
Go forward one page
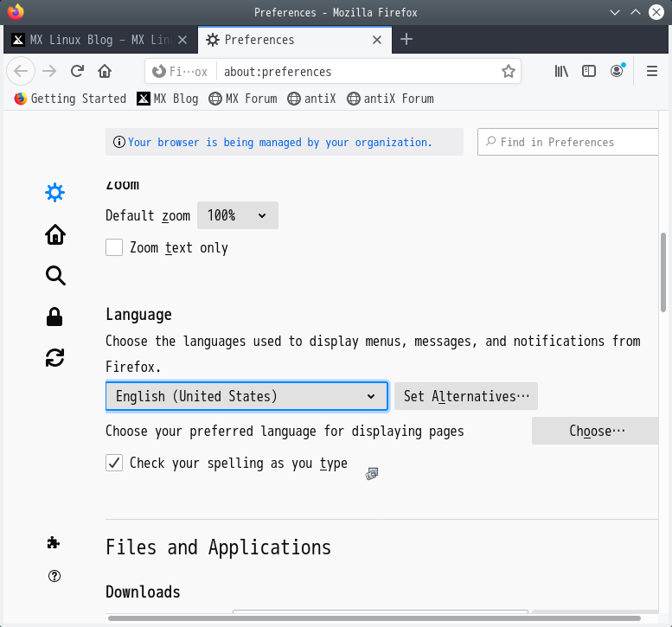[49, 71]
